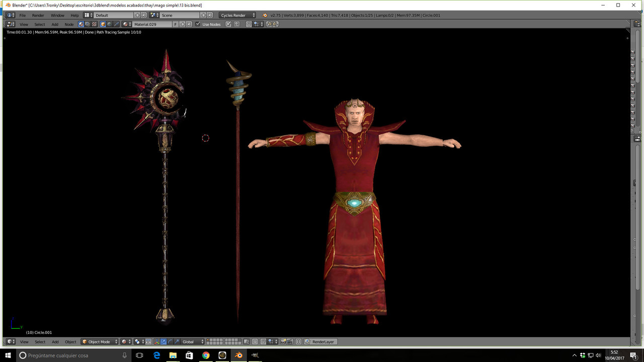Choose a screen layout from the Default selector
644x362 pixels.
click(x=88, y=15)
